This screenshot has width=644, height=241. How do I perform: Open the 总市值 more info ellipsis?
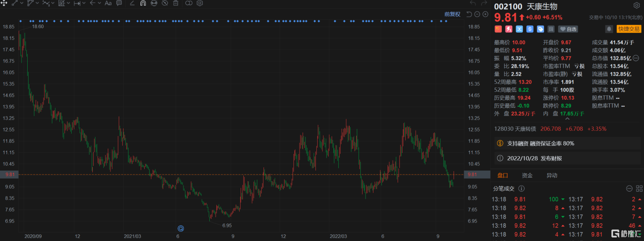(636, 58)
